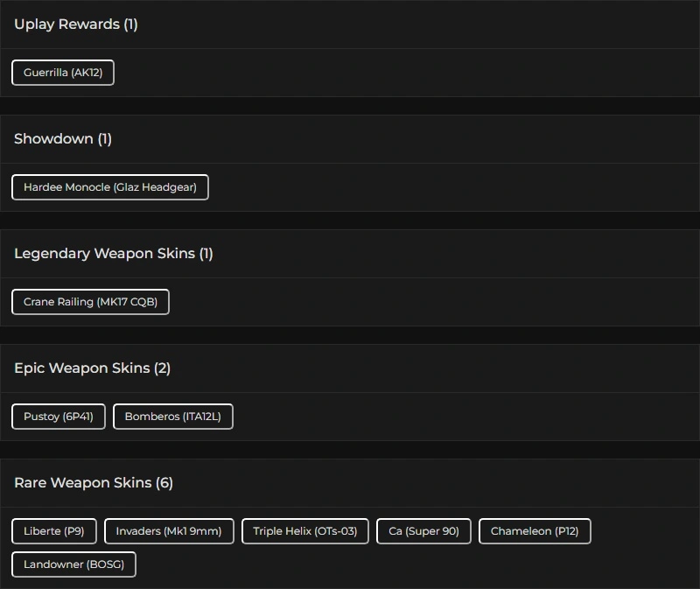Collapse the Uplay Rewards (1) section header
This screenshot has width=700, height=589.
click(x=350, y=25)
